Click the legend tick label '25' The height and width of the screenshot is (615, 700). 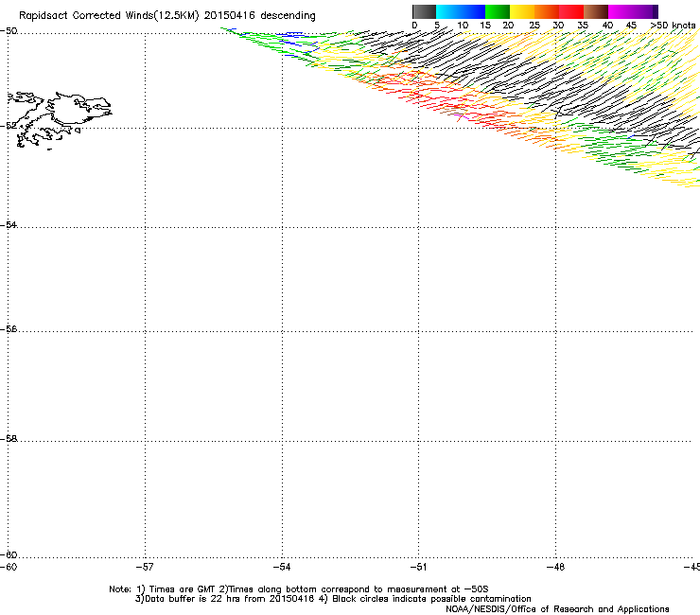click(534, 26)
